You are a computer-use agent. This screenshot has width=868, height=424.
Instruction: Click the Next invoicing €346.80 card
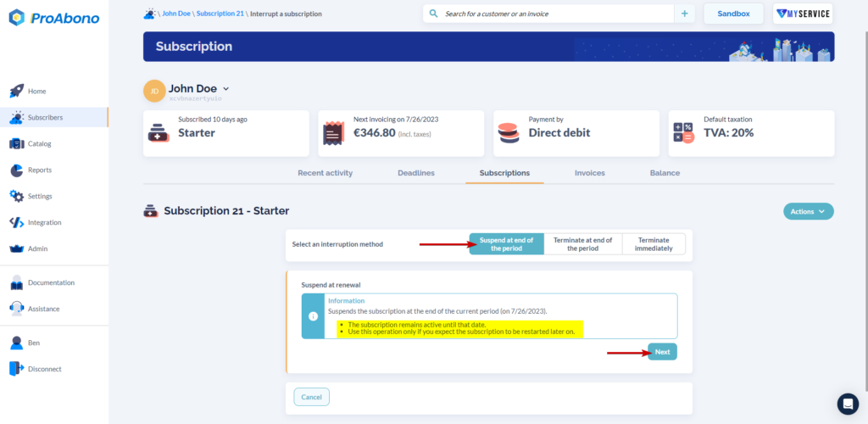[x=401, y=133]
